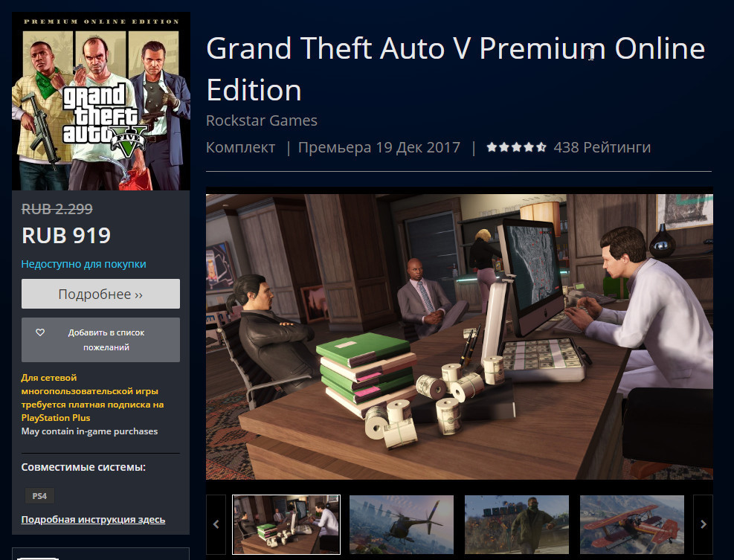
Task: Select the office scene thumbnail
Action: click(286, 524)
